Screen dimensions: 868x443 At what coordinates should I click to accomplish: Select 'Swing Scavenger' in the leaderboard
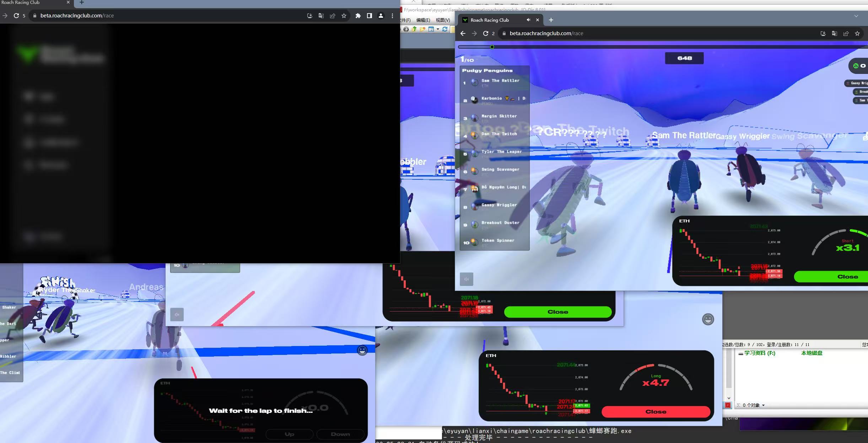(x=495, y=172)
